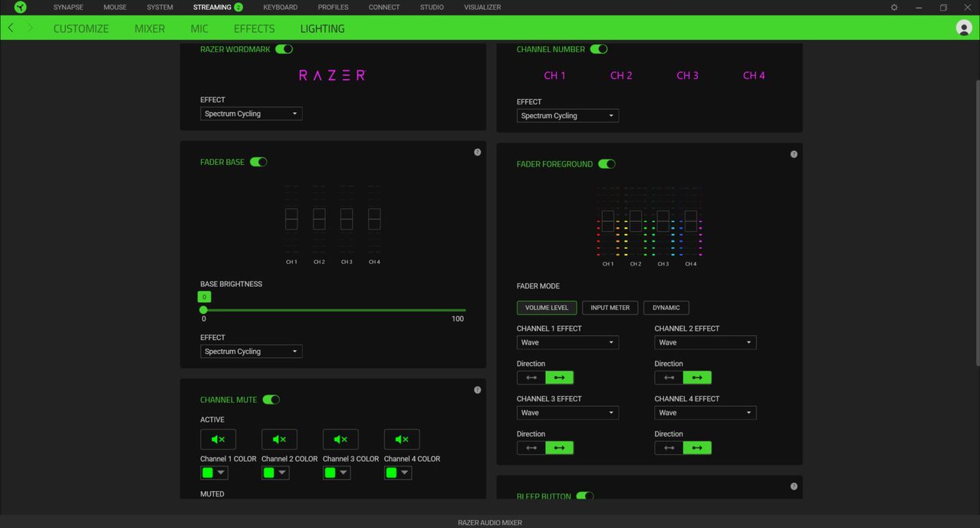980x528 pixels.
Task: Click the Channel 4 mute speaker icon
Action: [x=402, y=439]
